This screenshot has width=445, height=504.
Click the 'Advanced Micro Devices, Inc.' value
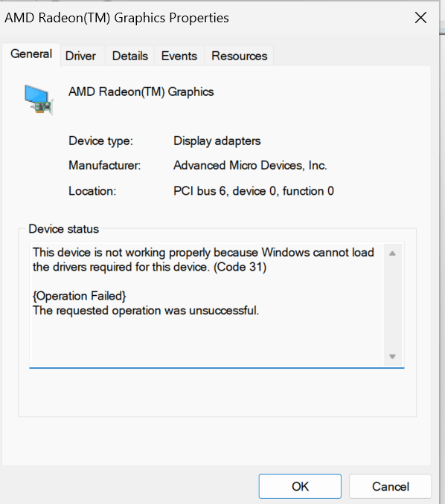(250, 165)
